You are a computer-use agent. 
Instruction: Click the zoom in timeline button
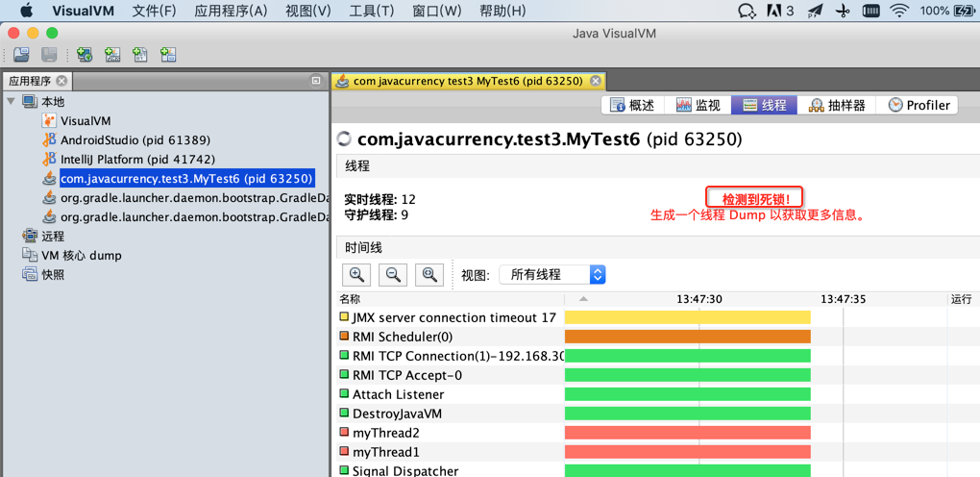[356, 274]
